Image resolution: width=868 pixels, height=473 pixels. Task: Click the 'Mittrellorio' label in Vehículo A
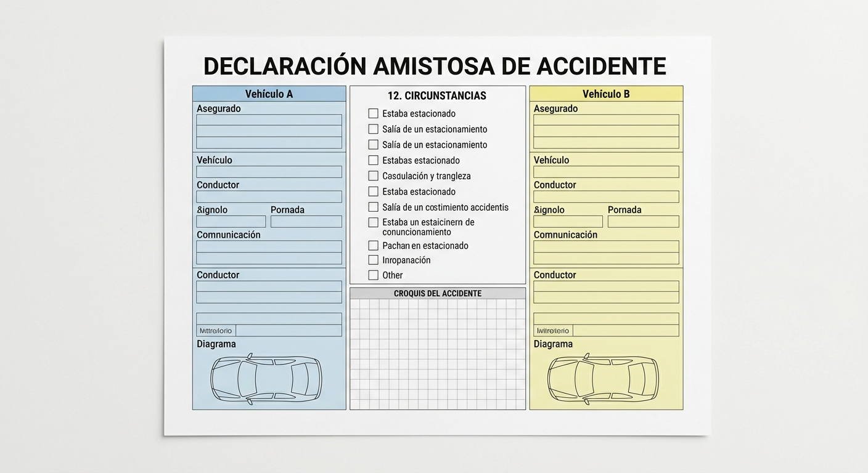coord(216,331)
